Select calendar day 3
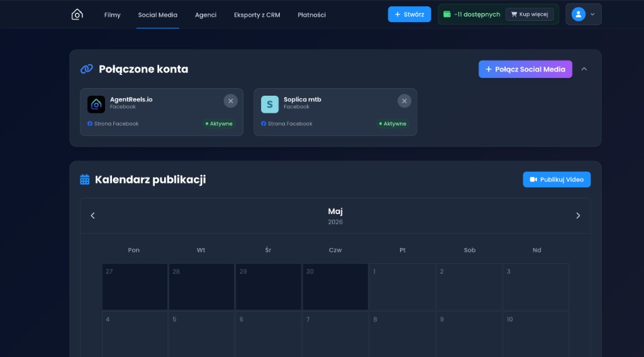The height and width of the screenshot is (357, 644). [536, 286]
